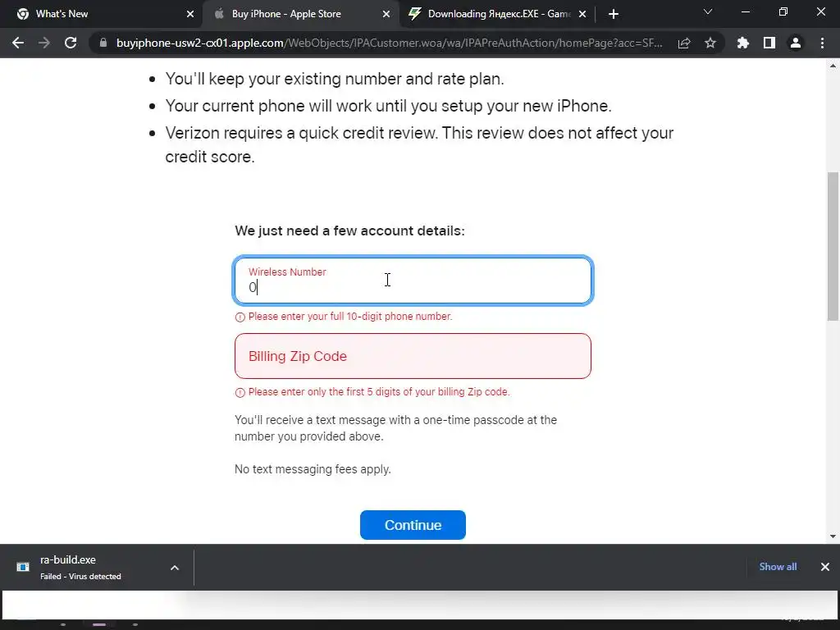Viewport: 840px width, 630px height.
Task: Click 'No text messaging fees apply.' text
Action: pyautogui.click(x=313, y=469)
